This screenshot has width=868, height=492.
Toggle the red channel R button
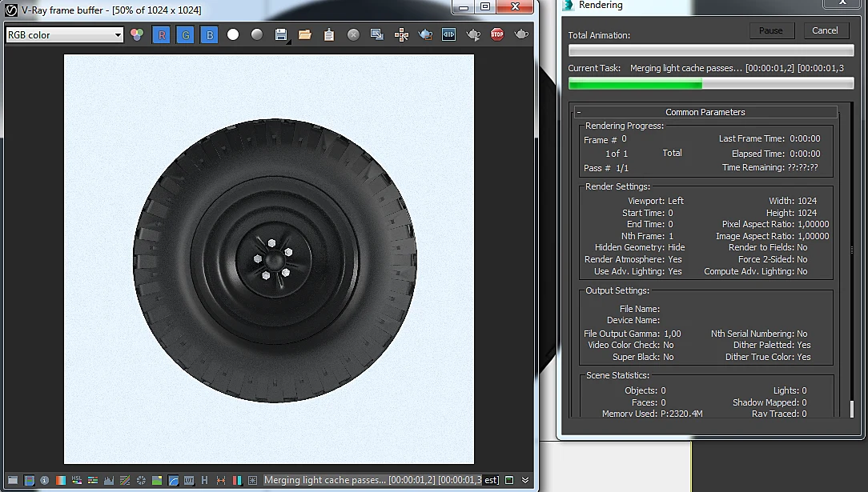[161, 35]
